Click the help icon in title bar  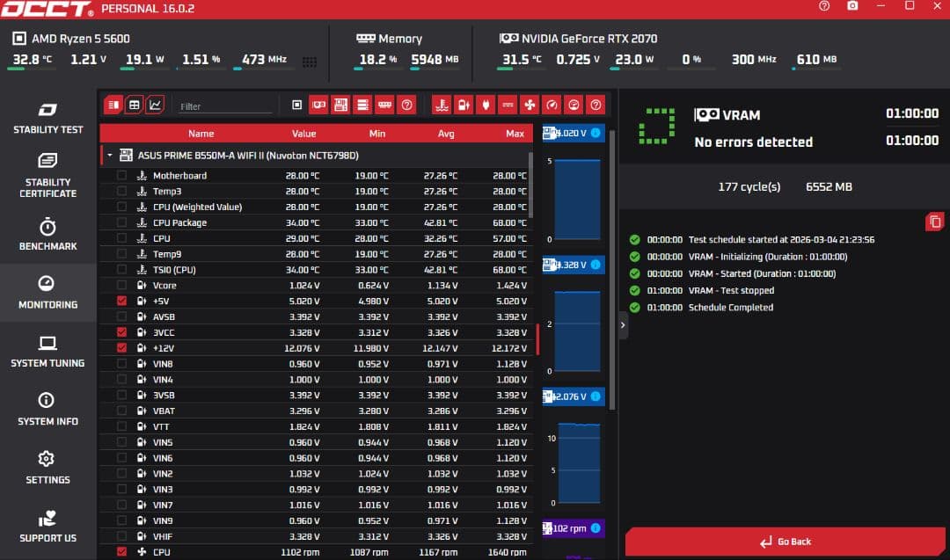824,6
